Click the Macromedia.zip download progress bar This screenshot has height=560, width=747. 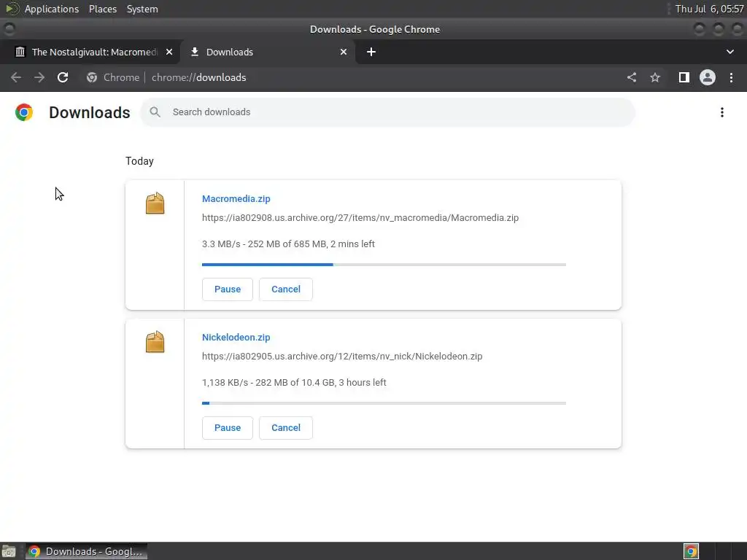click(384, 264)
